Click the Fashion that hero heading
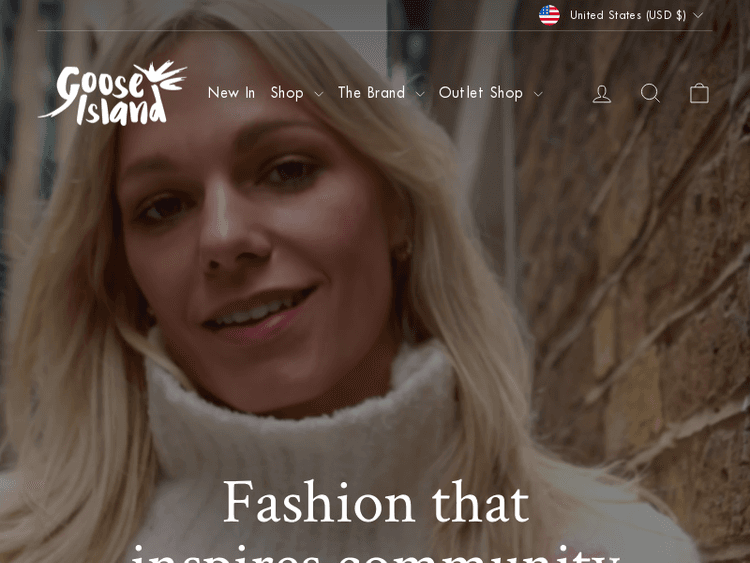Screen dimensions: 750x563 tap(376, 502)
